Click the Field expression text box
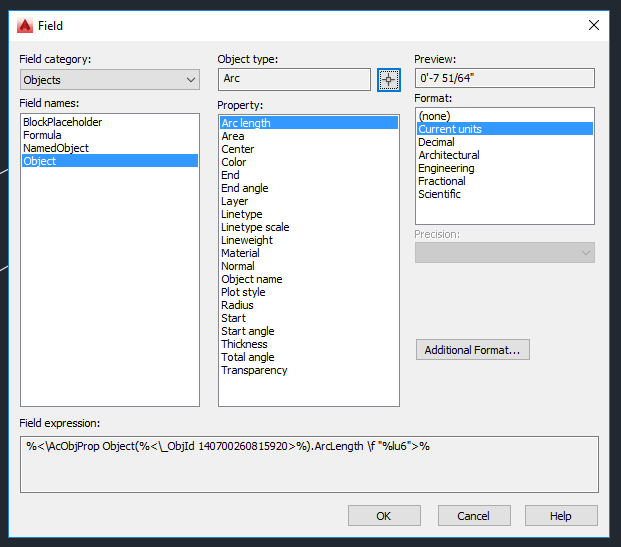This screenshot has width=621, height=547. click(x=309, y=464)
